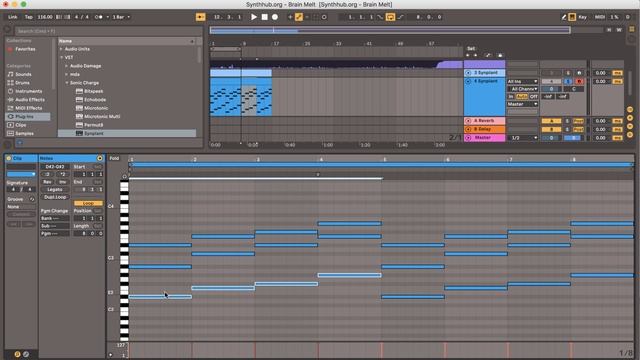Solo the 3 Synplant track
The height and width of the screenshot is (360, 640).
pyautogui.click(x=568, y=73)
